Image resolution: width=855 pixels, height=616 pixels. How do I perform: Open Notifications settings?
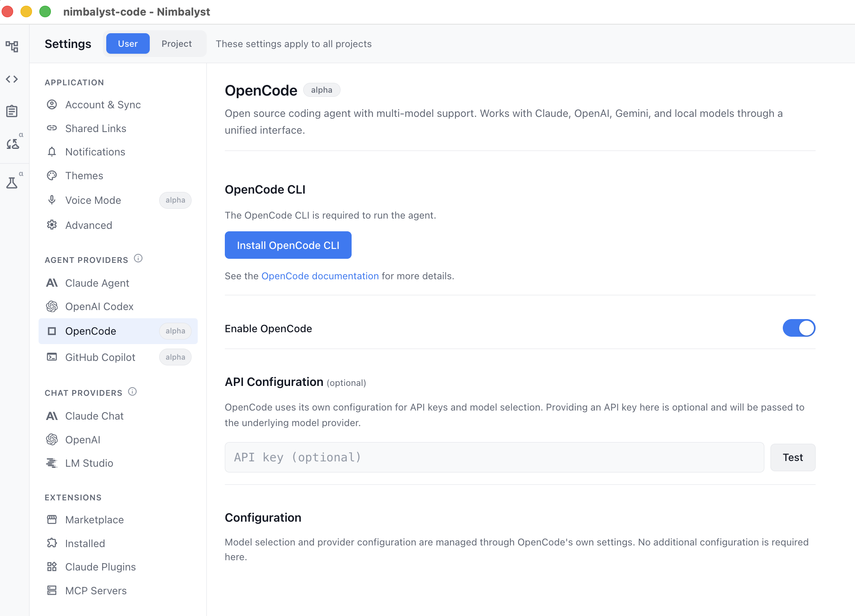tap(118, 152)
